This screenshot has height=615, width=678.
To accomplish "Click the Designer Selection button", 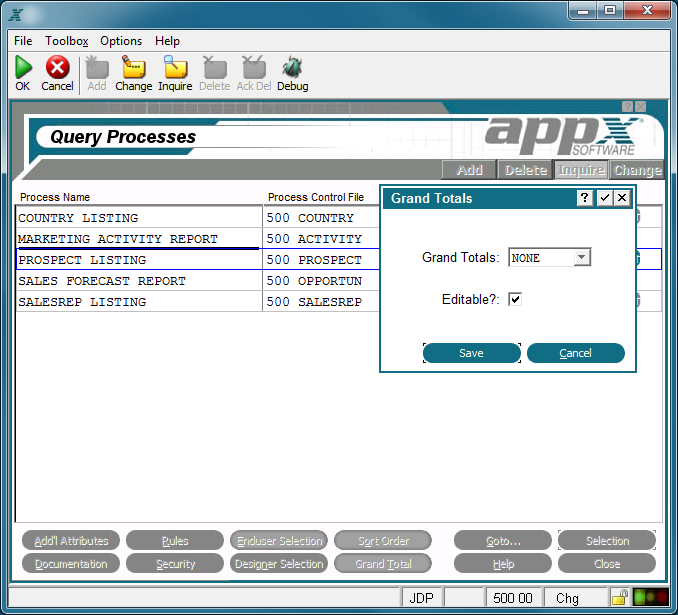I will 279,564.
